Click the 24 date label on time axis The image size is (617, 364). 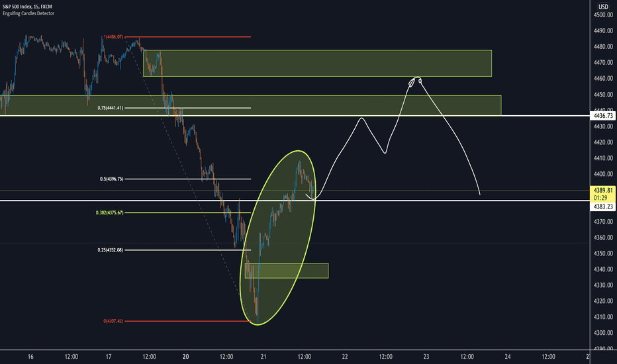[x=508, y=357]
